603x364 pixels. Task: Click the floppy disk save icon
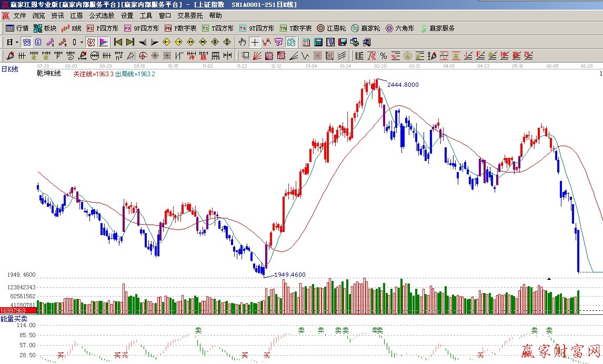tap(342, 42)
